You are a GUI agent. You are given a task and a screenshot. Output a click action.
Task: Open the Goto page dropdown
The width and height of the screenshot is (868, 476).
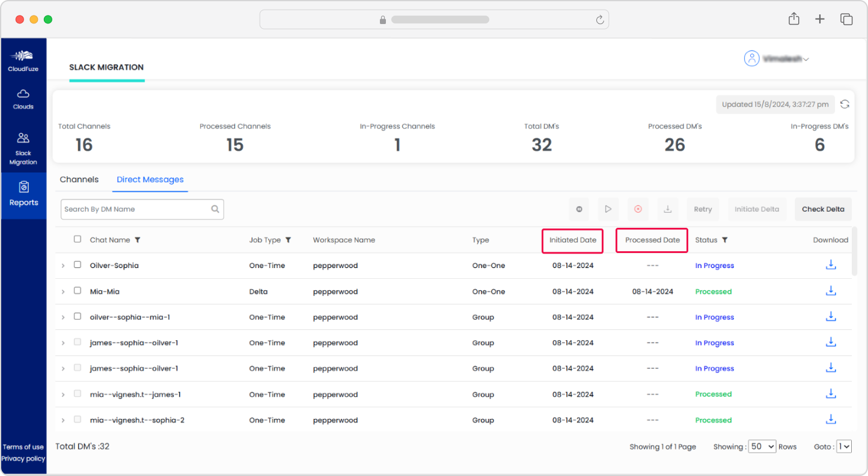845,447
